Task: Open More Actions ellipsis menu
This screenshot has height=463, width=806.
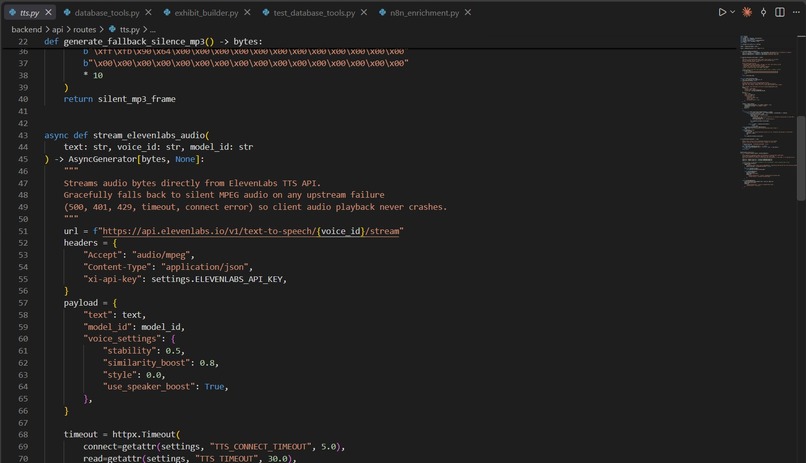Action: (x=796, y=12)
